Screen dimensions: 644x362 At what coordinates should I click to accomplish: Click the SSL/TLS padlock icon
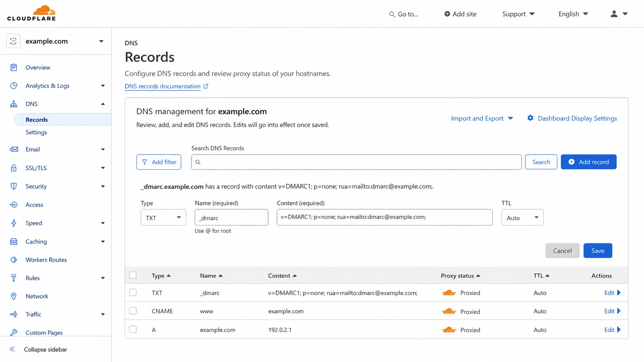(13, 168)
